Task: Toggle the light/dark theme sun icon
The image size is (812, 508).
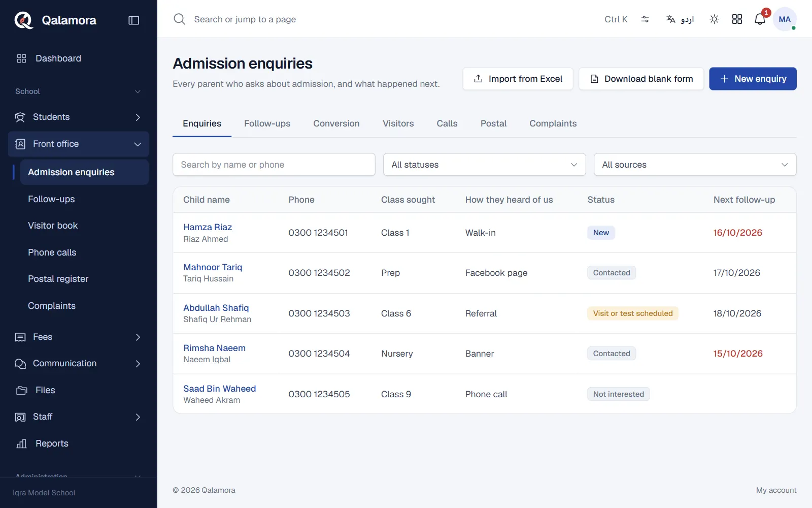Action: (714, 19)
